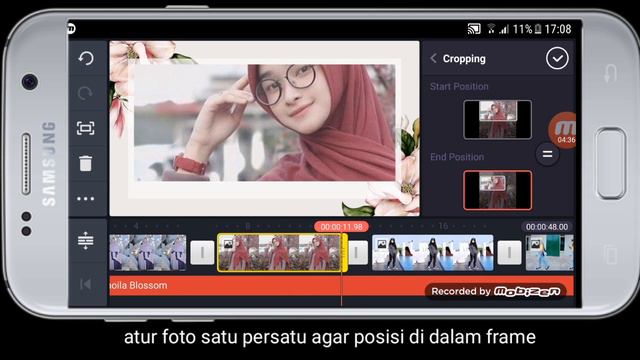Go back using arrow beside Cropping
Image resolution: width=640 pixels, height=360 pixels.
tap(433, 58)
